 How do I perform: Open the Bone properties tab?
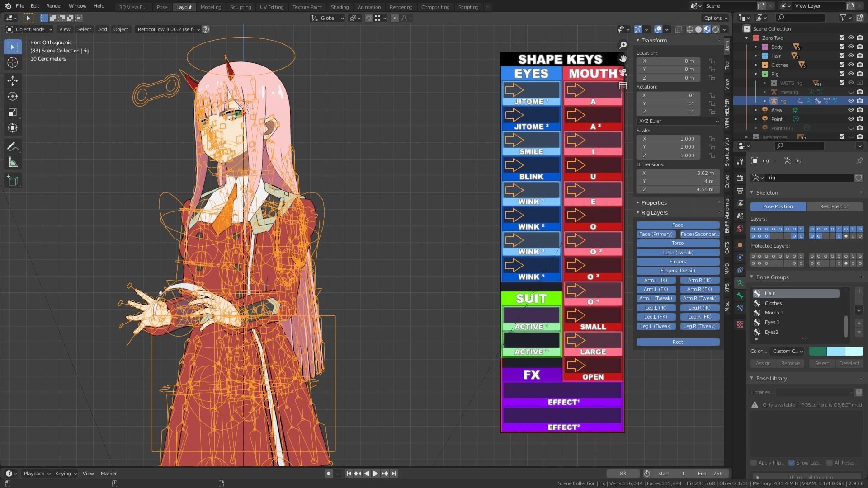click(x=740, y=296)
